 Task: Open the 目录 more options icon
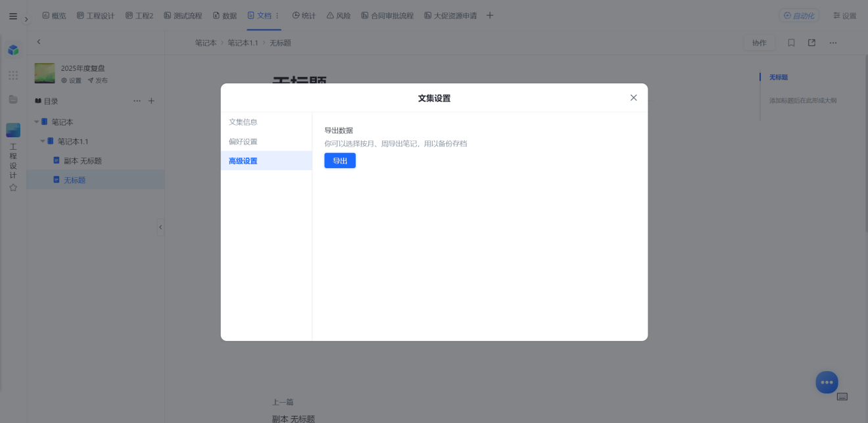(x=137, y=101)
